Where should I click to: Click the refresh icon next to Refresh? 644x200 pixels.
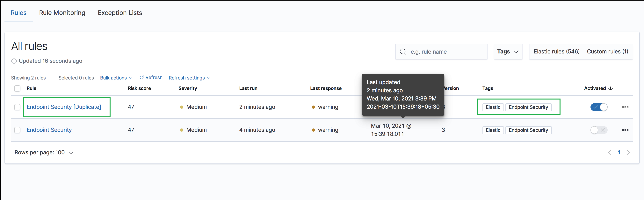click(142, 77)
